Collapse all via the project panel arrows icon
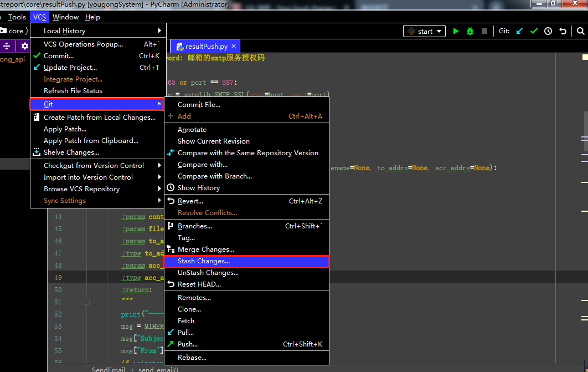 [x=7, y=45]
